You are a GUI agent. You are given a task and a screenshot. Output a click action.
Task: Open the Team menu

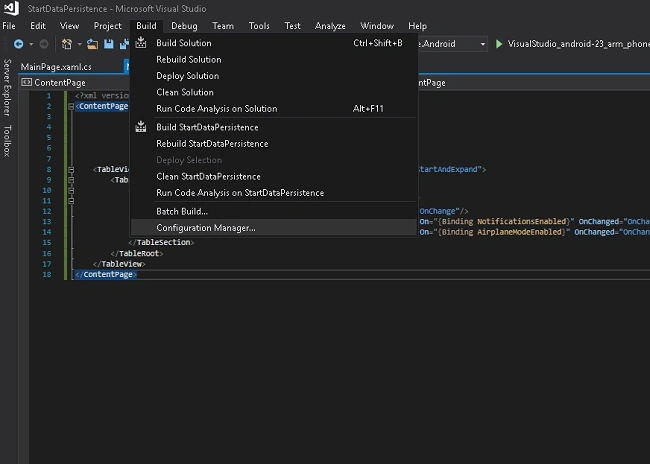pos(223,26)
